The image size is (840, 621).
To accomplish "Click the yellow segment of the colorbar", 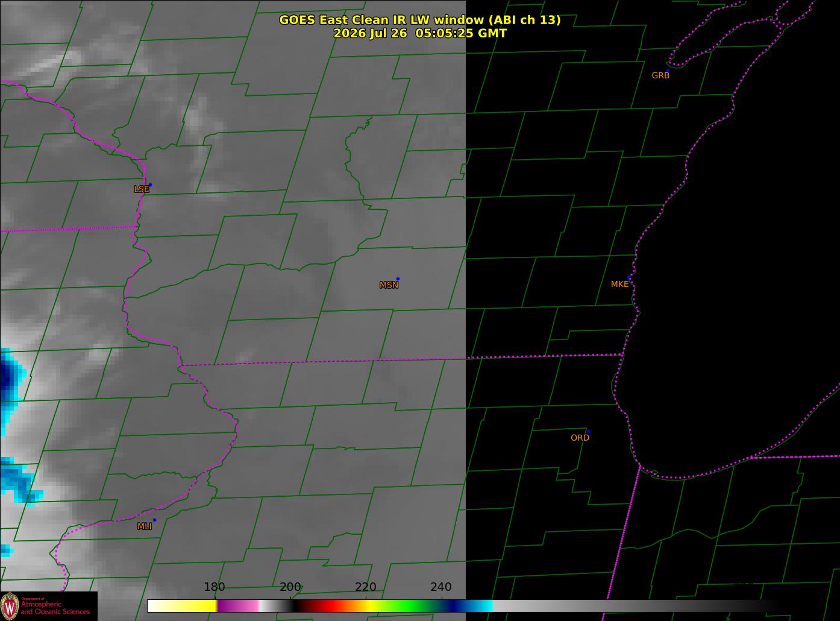I will click(x=193, y=606).
